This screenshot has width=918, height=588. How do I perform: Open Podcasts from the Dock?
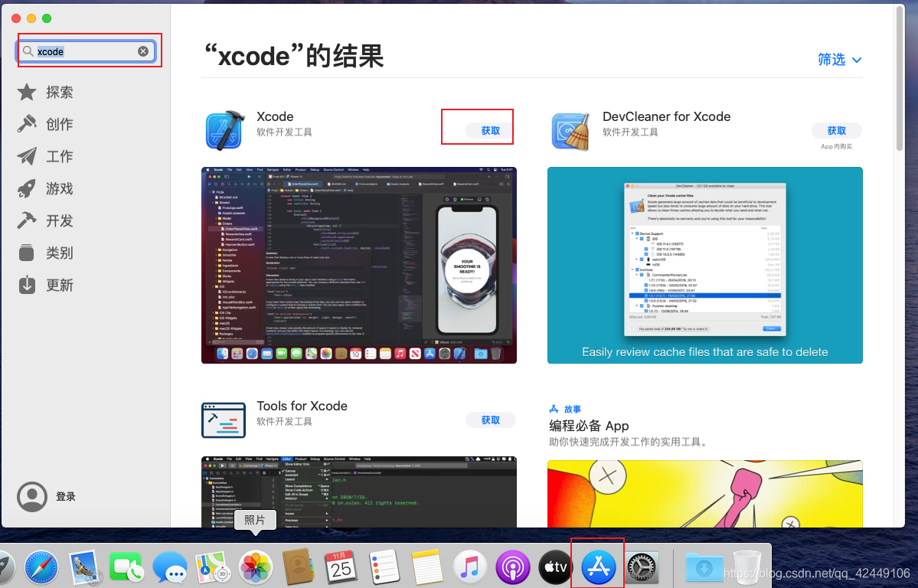coord(513,567)
